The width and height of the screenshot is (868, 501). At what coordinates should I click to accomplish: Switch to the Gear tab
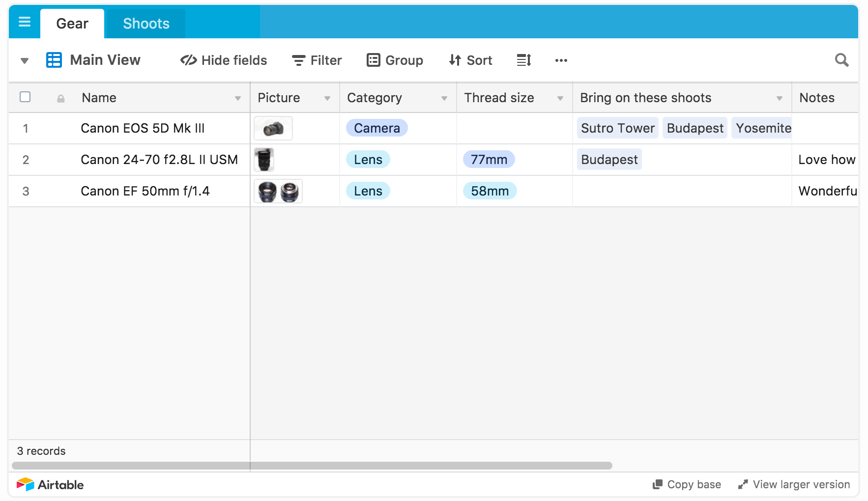click(72, 24)
